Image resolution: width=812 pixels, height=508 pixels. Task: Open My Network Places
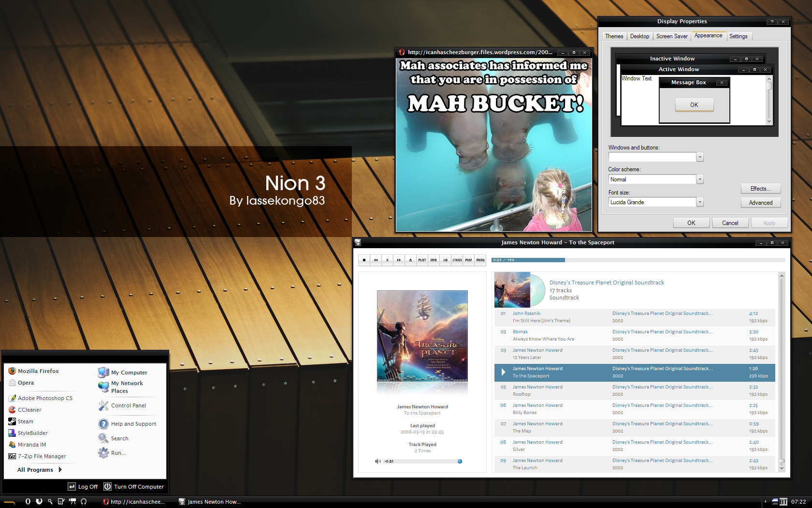121,387
